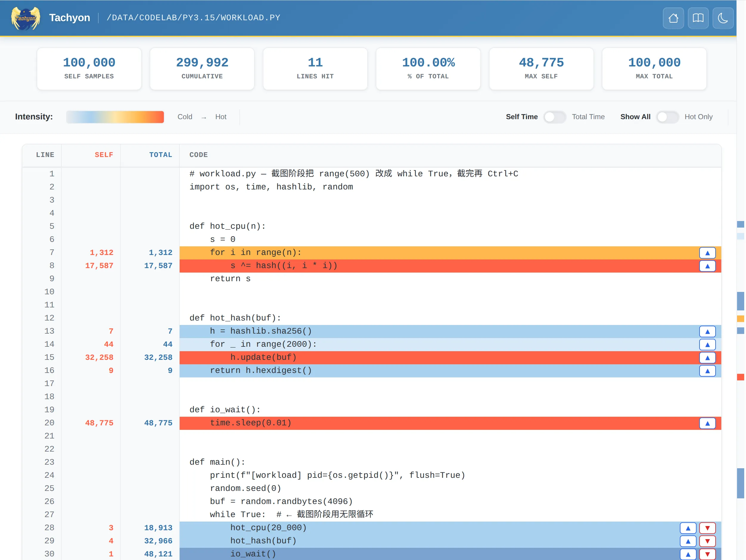Viewport: 746px width, 560px height.
Task: Click 'import os, time, hashlib, random' line
Action: 271,187
